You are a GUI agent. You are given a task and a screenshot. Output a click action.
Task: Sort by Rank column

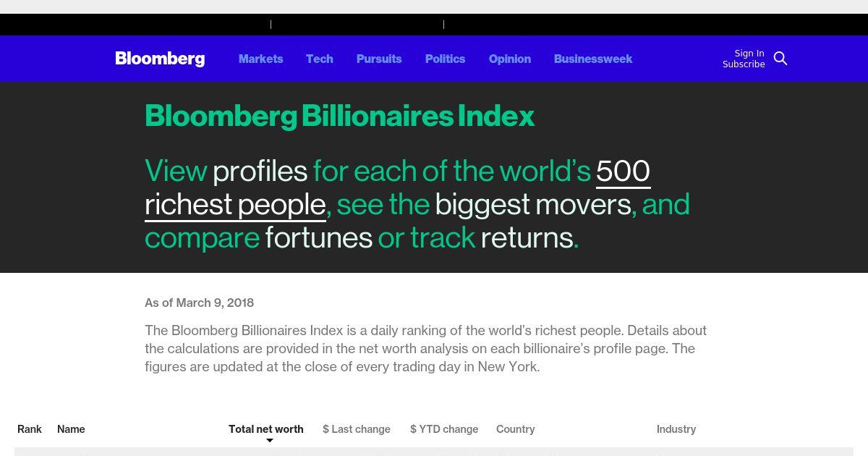[30, 429]
